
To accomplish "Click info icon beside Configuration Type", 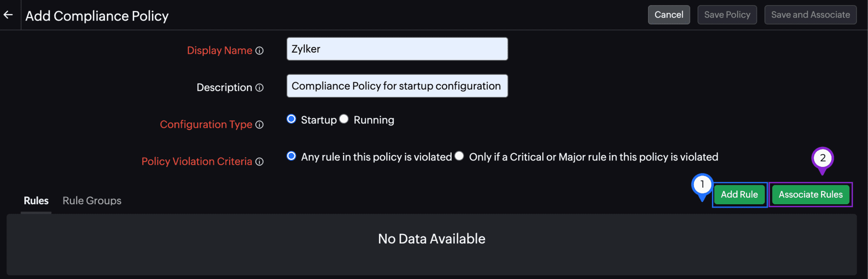I will click(x=260, y=125).
